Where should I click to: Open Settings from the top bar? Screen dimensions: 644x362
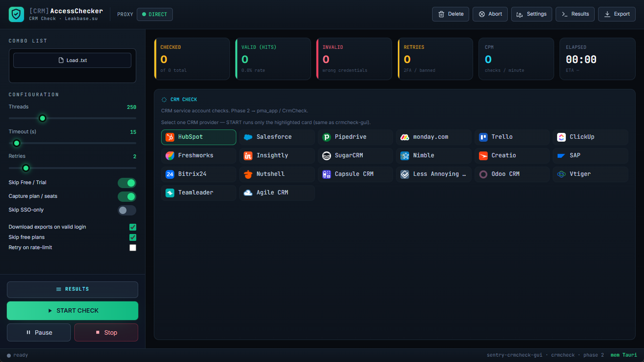tap(532, 14)
